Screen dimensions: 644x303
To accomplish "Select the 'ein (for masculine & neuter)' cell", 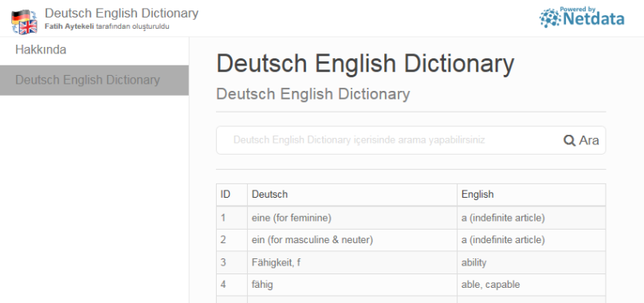I will click(352, 240).
